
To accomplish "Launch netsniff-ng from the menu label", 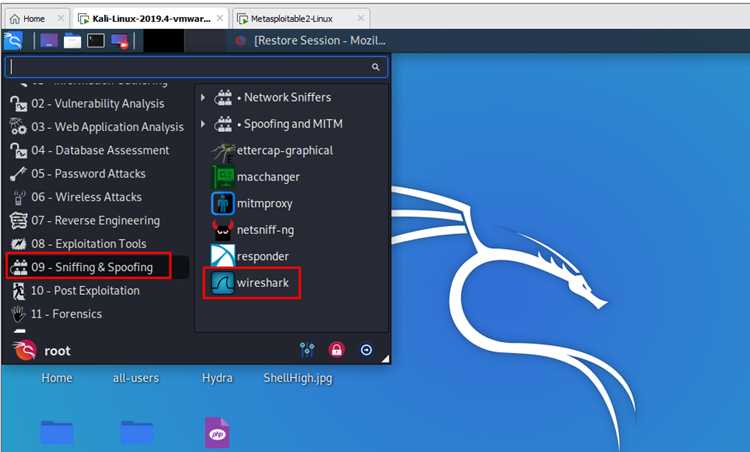I will (x=265, y=230).
